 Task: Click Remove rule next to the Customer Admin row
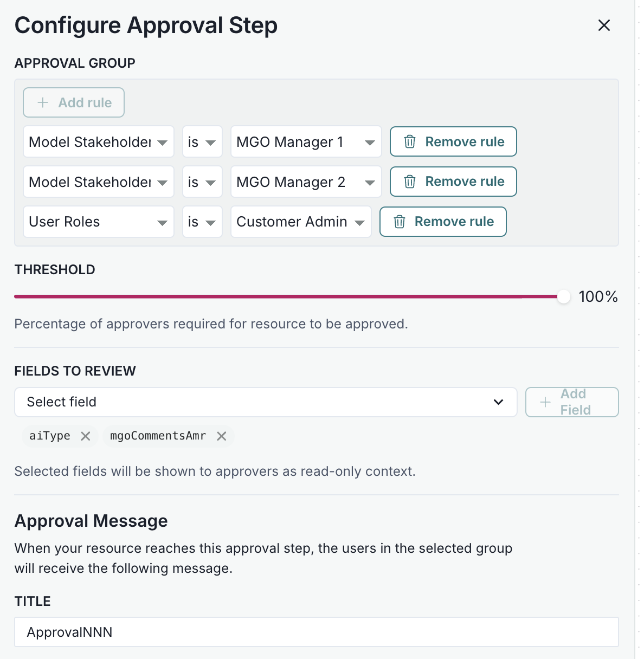click(x=443, y=222)
